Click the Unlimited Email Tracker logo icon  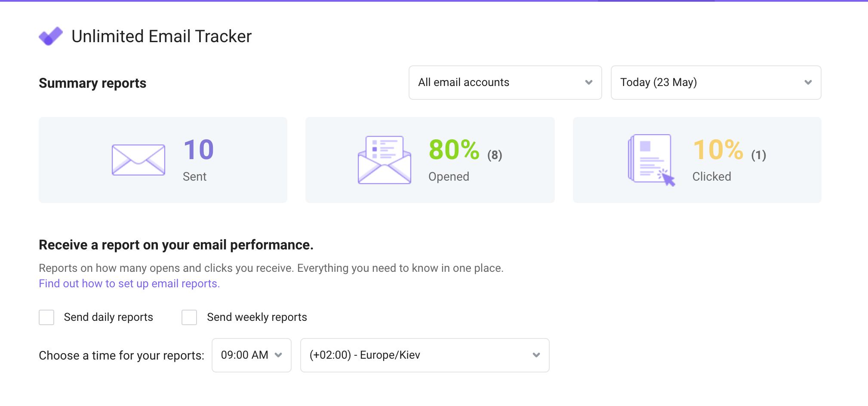[51, 36]
